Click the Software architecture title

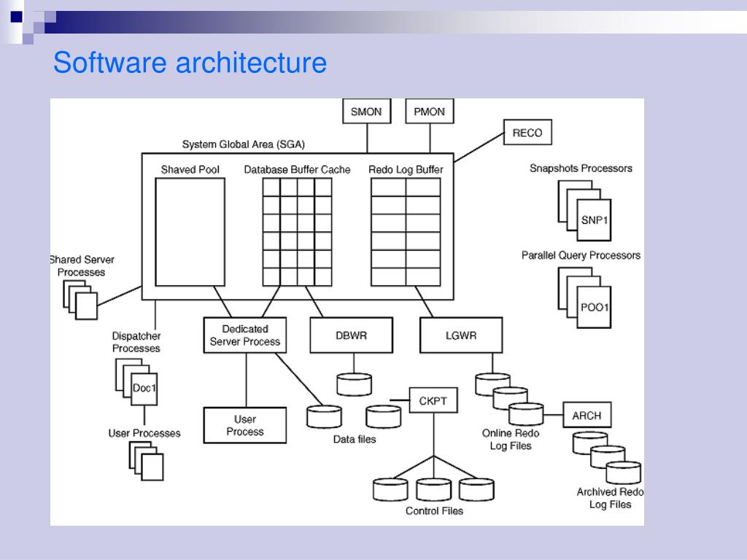(x=190, y=62)
